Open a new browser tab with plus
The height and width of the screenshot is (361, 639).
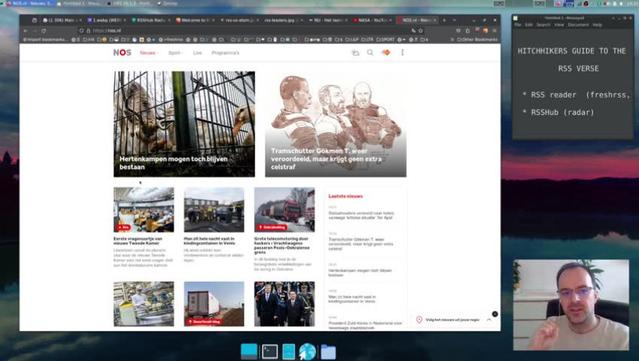point(444,20)
